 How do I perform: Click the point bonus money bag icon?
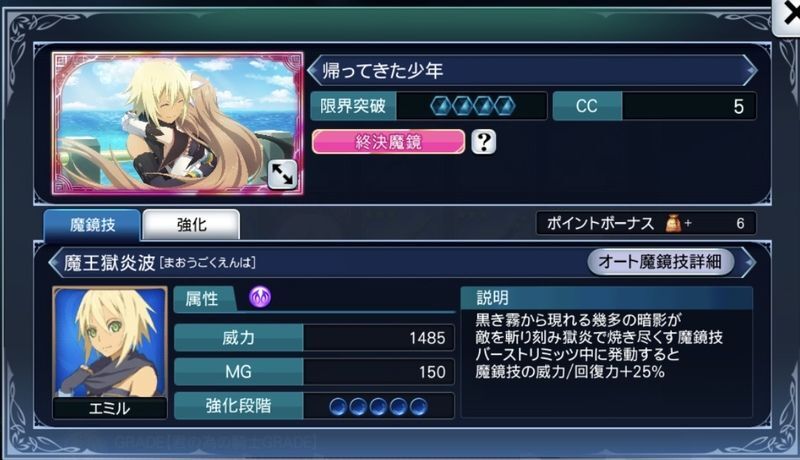coord(673,223)
